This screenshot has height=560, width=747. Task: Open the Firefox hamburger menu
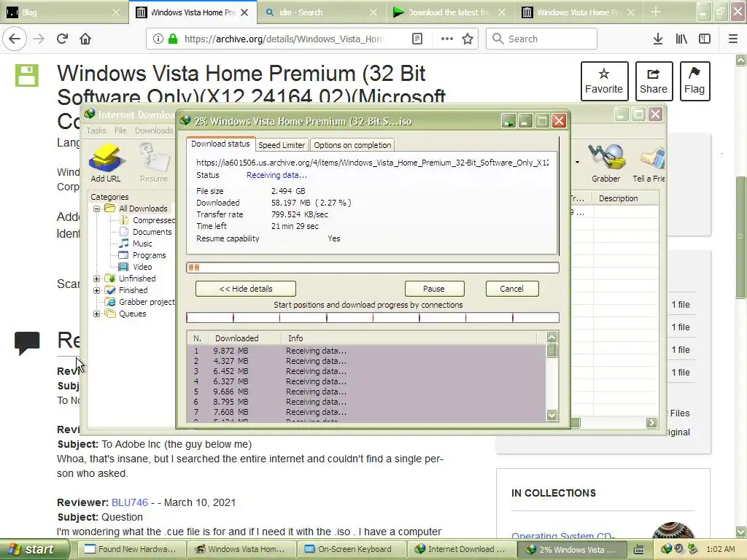733,39
